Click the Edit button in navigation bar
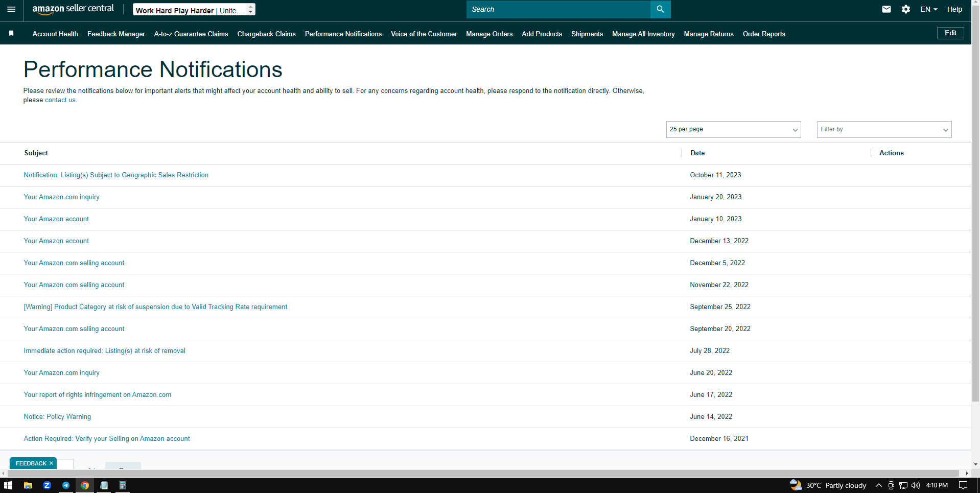Screen dimensions: 980x493 [950, 33]
